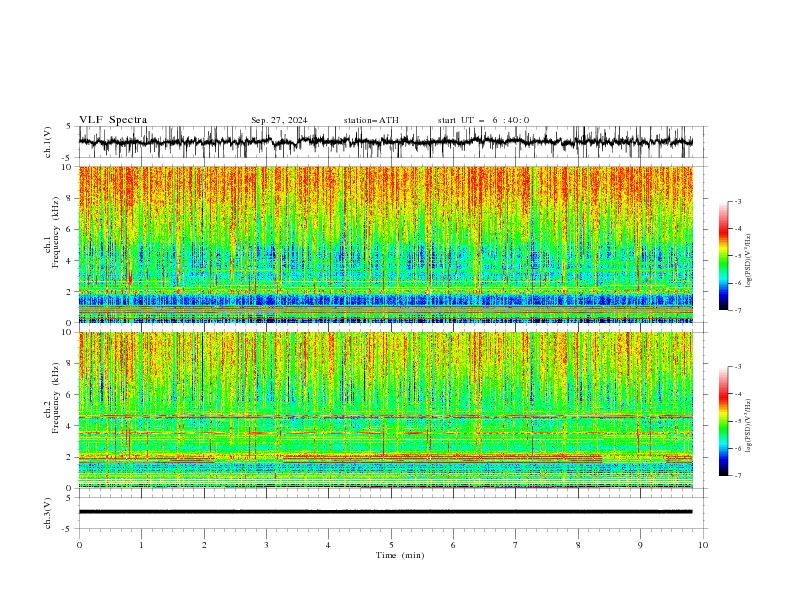Click the "station=ATH" header text
Viewport: 792px width, 612px height.
pyautogui.click(x=371, y=120)
